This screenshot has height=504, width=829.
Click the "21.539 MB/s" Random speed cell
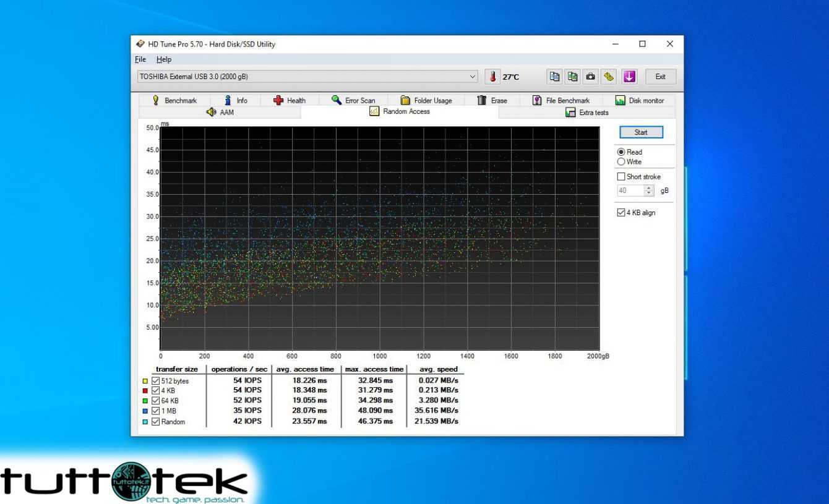(437, 421)
